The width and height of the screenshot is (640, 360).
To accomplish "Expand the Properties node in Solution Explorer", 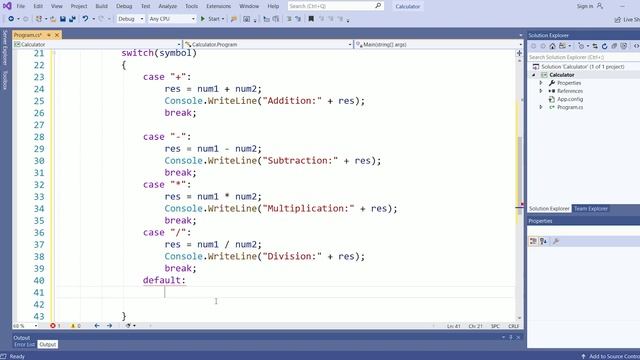I will coord(541,83).
